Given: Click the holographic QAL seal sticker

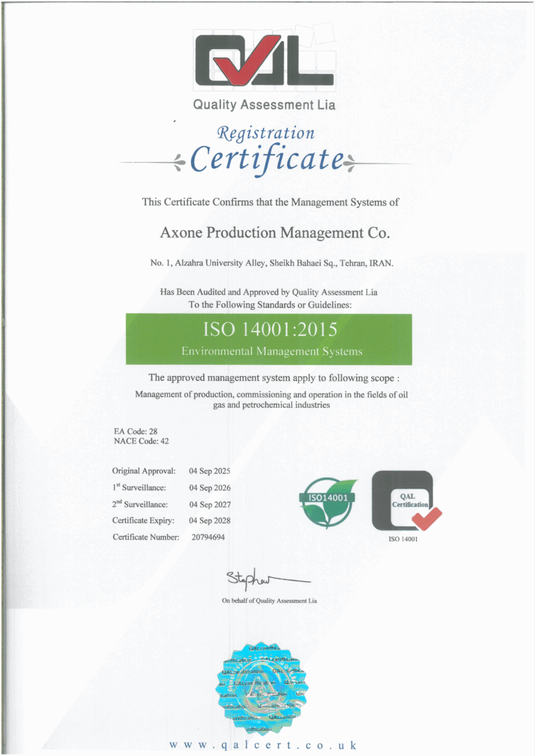Looking at the screenshot, I should (x=262, y=689).
